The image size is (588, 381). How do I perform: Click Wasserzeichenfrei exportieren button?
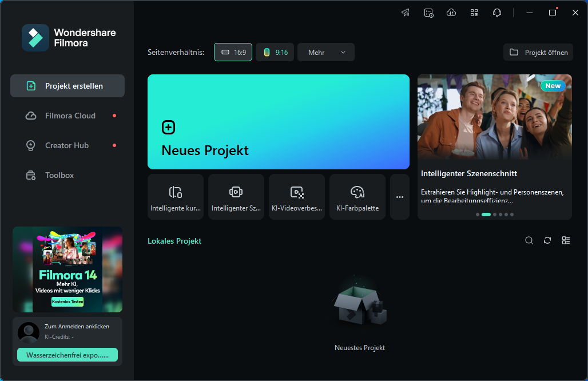(x=67, y=355)
